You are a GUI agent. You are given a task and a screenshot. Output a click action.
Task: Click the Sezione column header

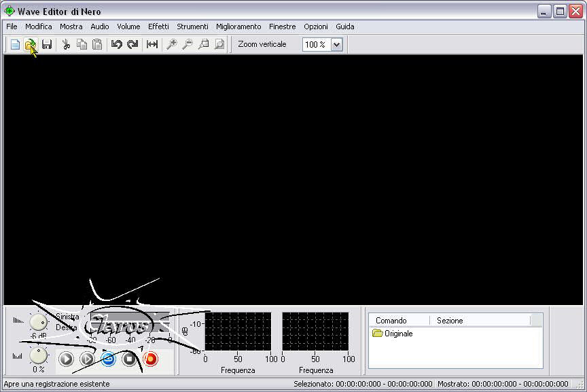click(480, 321)
